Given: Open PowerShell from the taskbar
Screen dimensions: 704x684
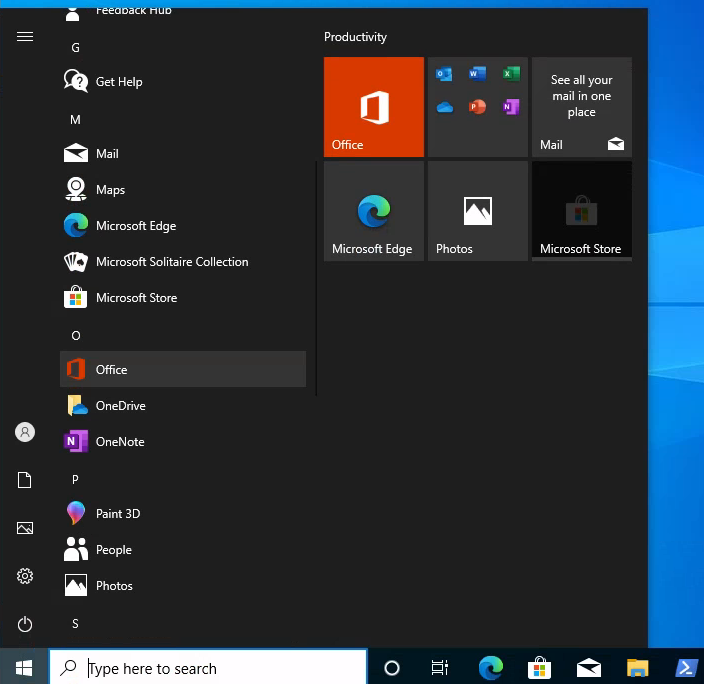Looking at the screenshot, I should 686,668.
